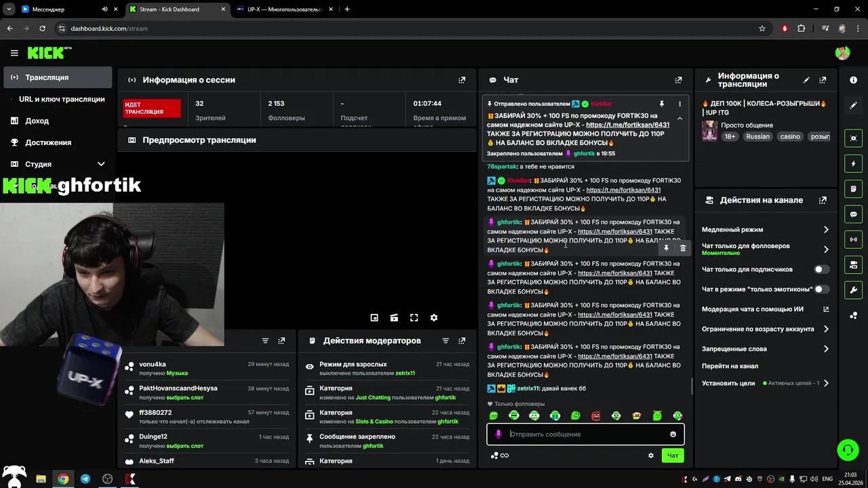Send message with green Чат button
Image resolution: width=868 pixels, height=488 pixels.
(x=673, y=455)
